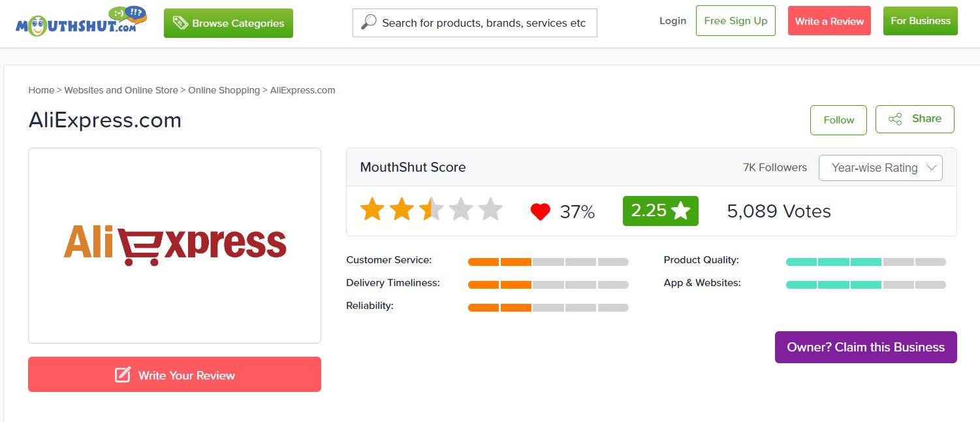Click the Customer Service rating bar
Image resolution: width=980 pixels, height=422 pixels.
pyautogui.click(x=548, y=262)
